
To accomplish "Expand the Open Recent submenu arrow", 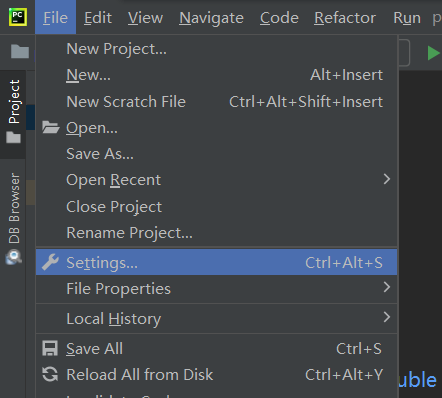I will (387, 179).
